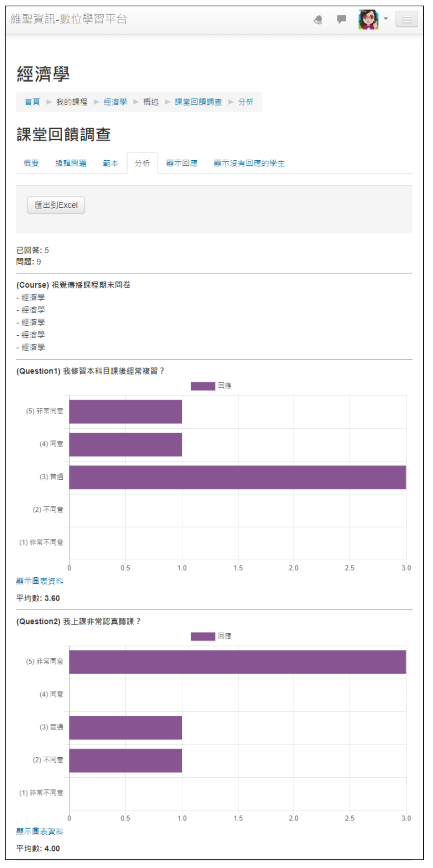The image size is (433, 868).
Task: Expand the user menu dropdown arrow
Action: pyautogui.click(x=386, y=19)
